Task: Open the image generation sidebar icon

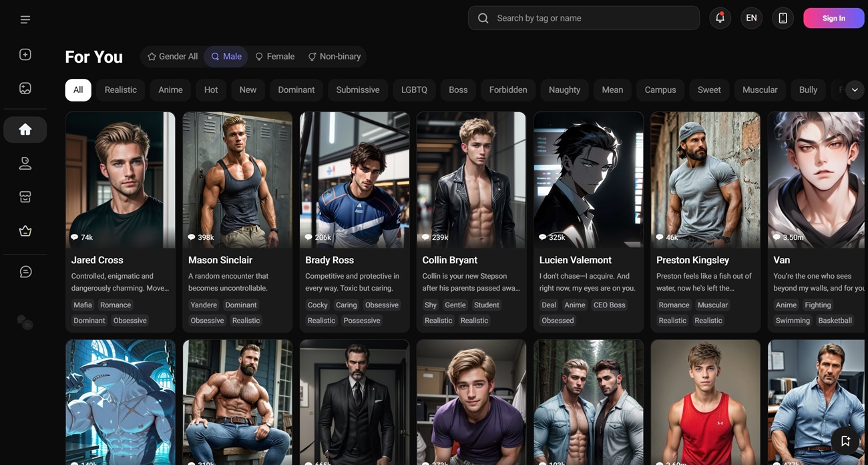Action: [x=25, y=88]
